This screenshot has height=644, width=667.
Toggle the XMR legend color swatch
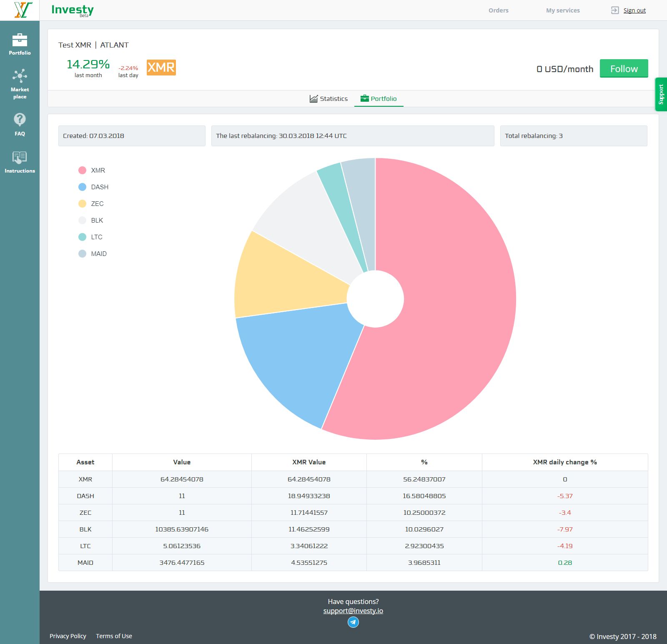coord(82,170)
